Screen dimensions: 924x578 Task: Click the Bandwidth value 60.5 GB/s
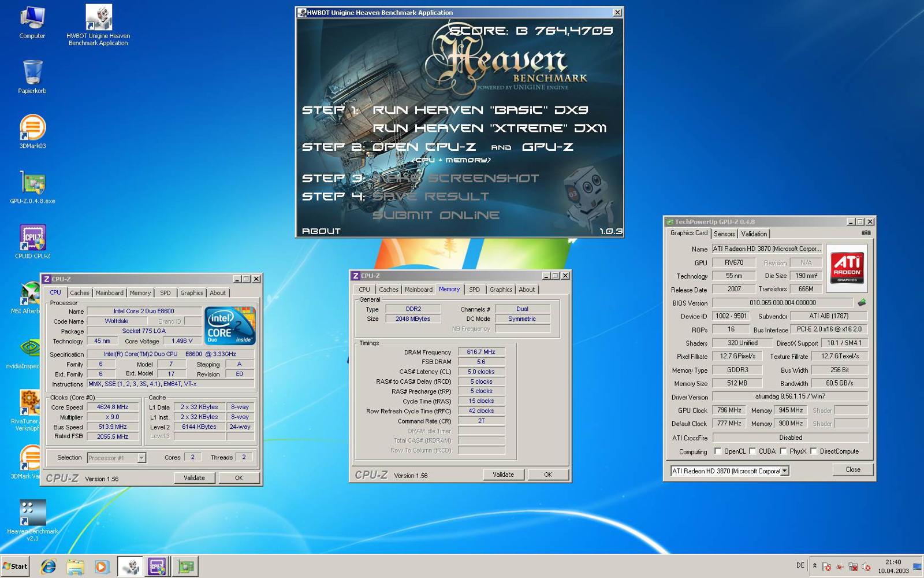click(839, 383)
